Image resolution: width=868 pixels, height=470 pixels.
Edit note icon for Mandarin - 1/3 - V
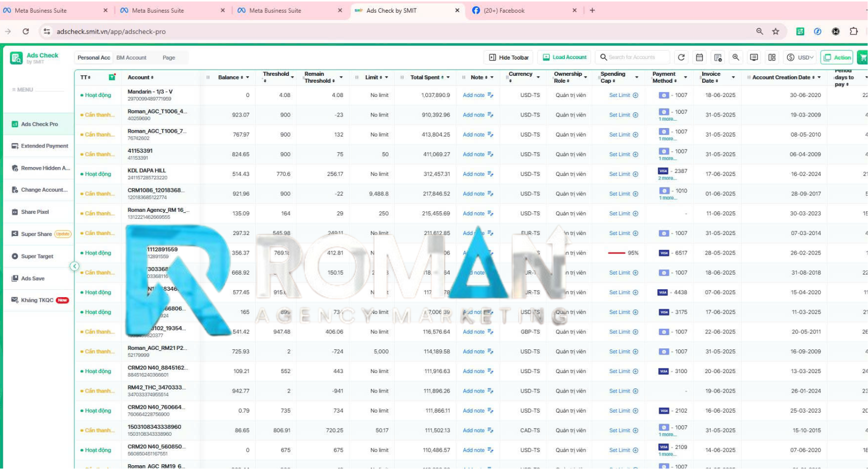pos(491,95)
